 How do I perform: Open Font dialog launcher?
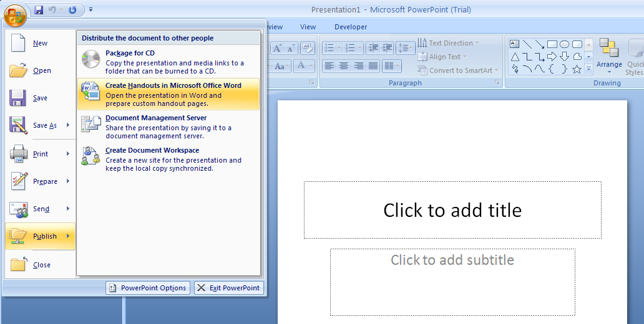pos(312,83)
